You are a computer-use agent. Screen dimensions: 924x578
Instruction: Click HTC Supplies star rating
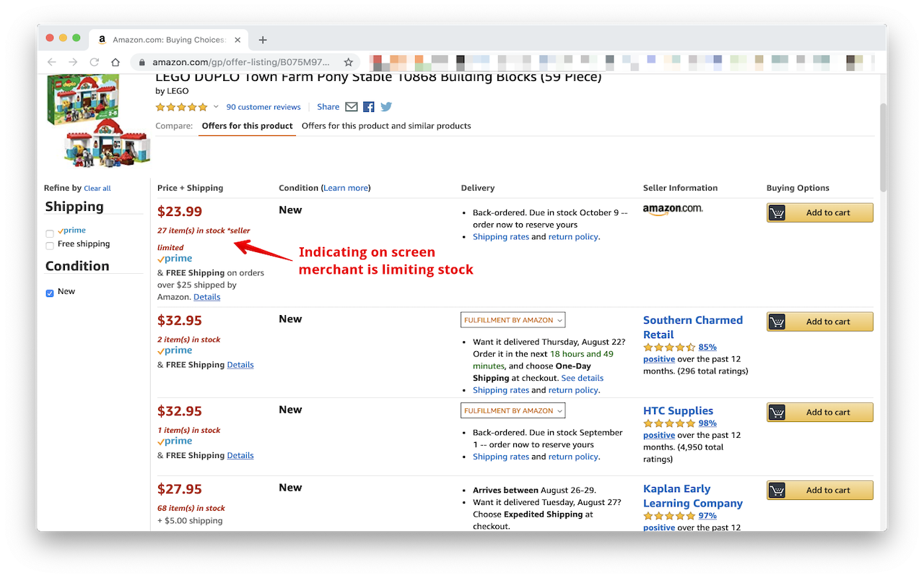pyautogui.click(x=669, y=423)
